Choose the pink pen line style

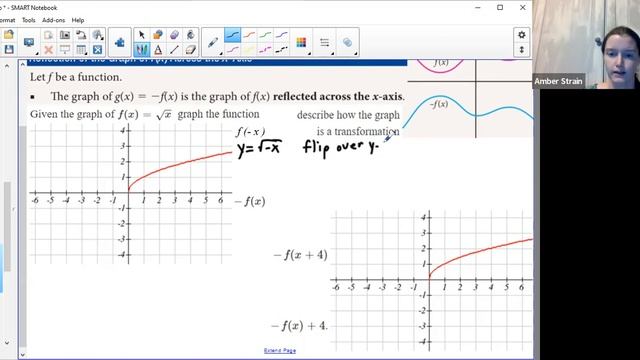(x=233, y=50)
